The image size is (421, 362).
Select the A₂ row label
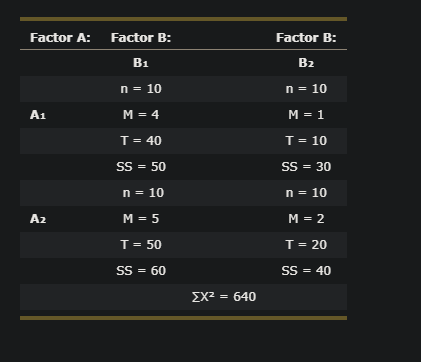38,219
